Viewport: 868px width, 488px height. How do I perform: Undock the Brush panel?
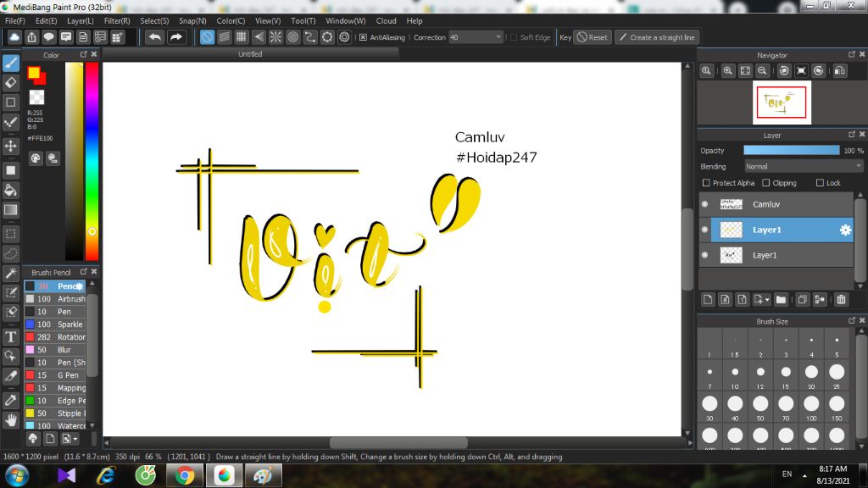[x=84, y=272]
